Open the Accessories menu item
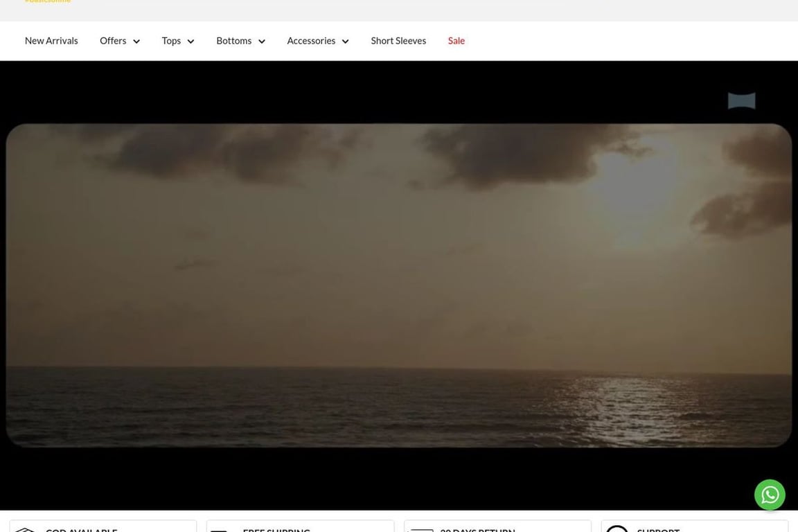This screenshot has height=532, width=798. 311,41
